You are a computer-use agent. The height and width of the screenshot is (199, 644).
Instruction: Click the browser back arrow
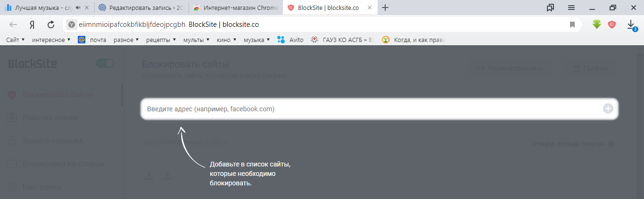13,25
